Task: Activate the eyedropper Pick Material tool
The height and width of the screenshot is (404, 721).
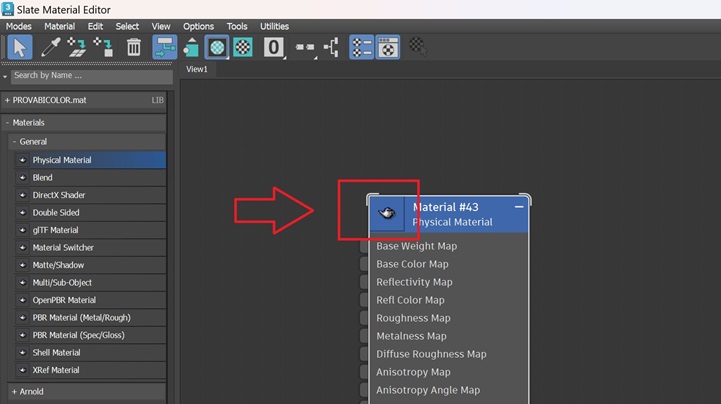Action: [x=50, y=47]
